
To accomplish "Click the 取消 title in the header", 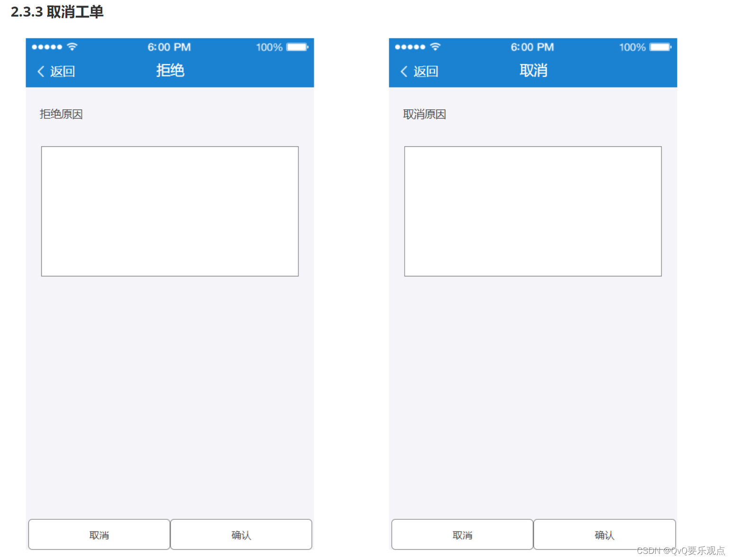I will 533,71.
